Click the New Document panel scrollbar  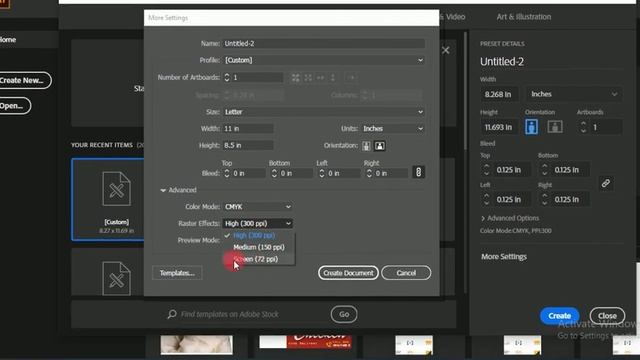tap(466, 90)
